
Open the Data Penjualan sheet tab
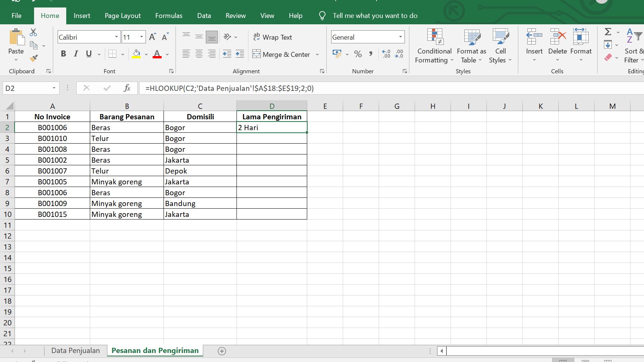point(76,350)
